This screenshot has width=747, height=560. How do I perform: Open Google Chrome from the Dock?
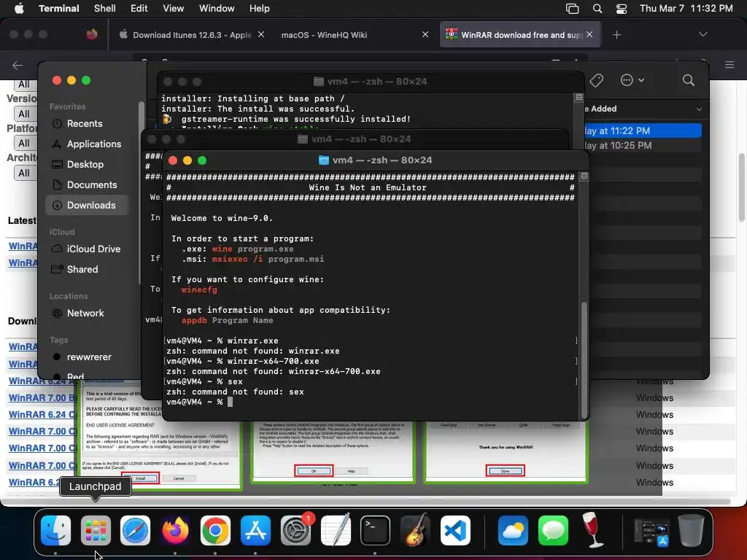[215, 530]
